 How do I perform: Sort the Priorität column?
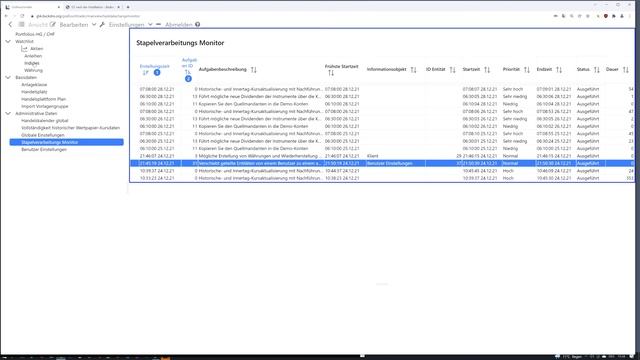pos(527,70)
